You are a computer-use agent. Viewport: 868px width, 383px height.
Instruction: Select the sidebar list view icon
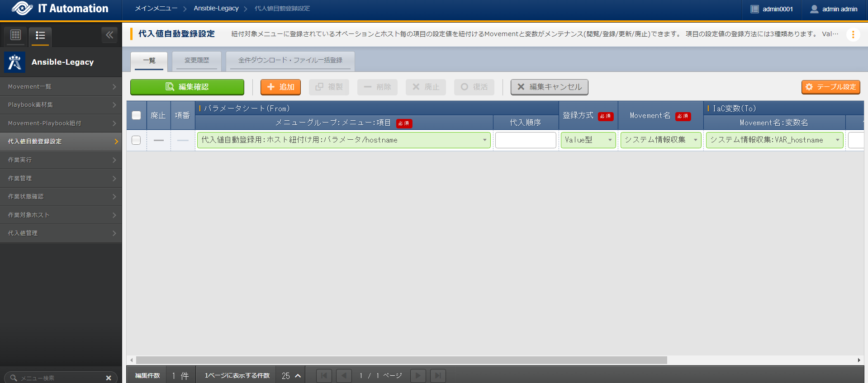coord(40,35)
